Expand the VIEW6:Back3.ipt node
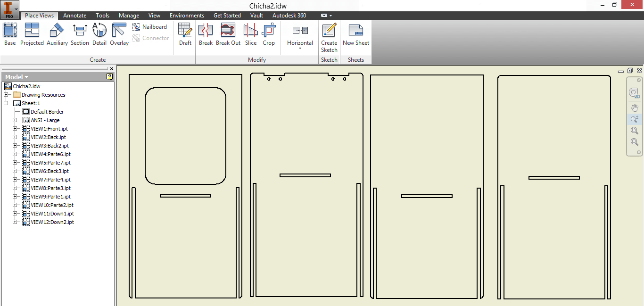Viewport: 644px width, 306px height. coord(15,171)
